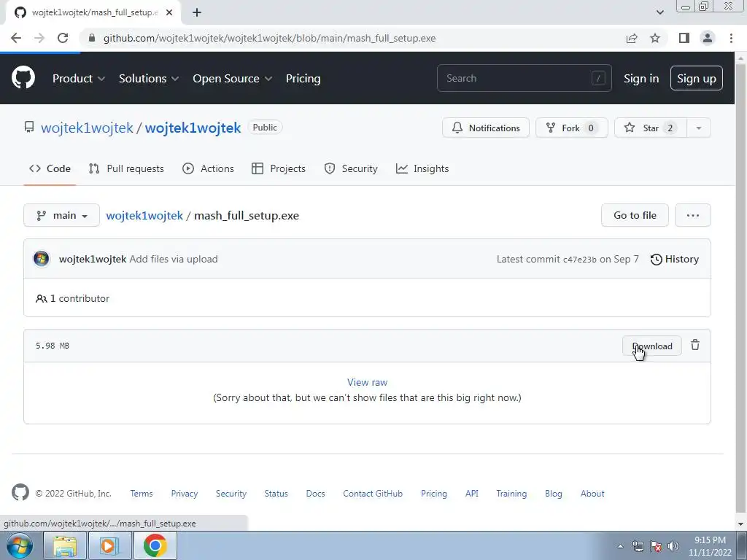Click Action Center flag in tray

(656, 546)
